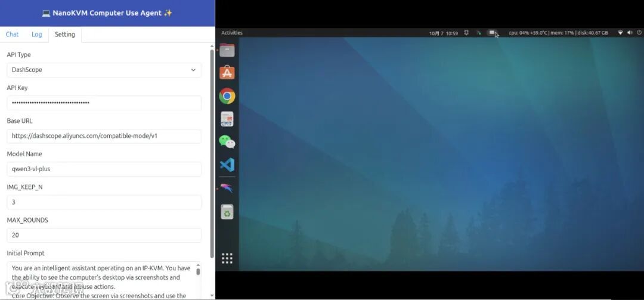Select the Setting tab
This screenshot has height=300, width=644.
(65, 35)
